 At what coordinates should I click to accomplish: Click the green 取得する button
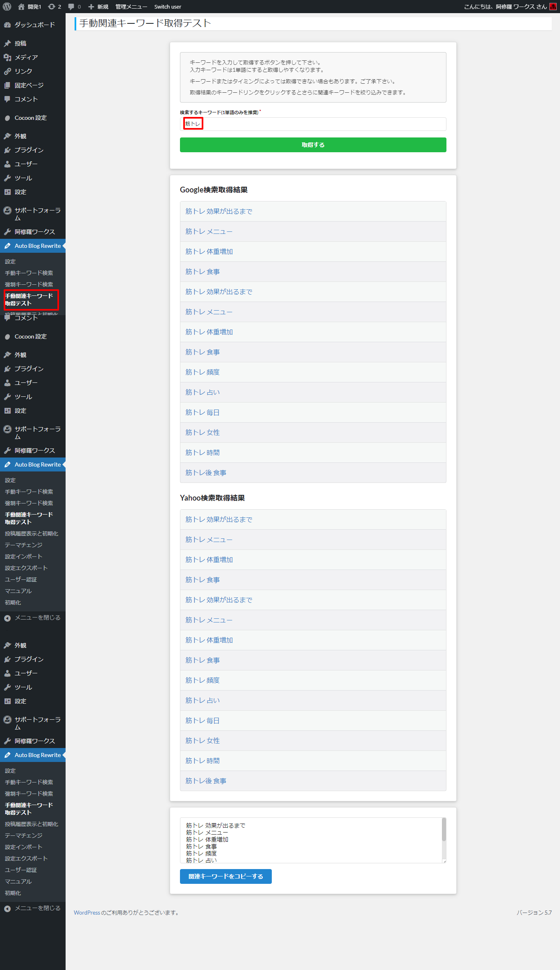313,145
